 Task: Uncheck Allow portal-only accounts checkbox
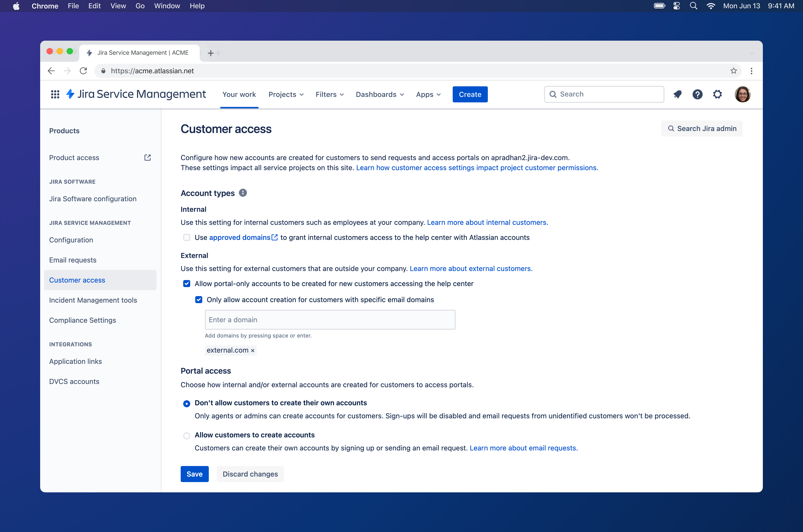point(187,284)
